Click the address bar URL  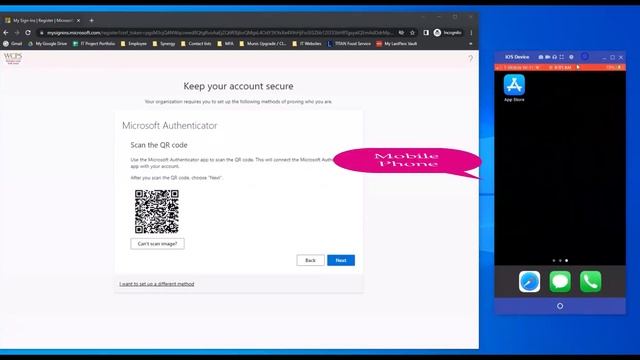pos(220,33)
